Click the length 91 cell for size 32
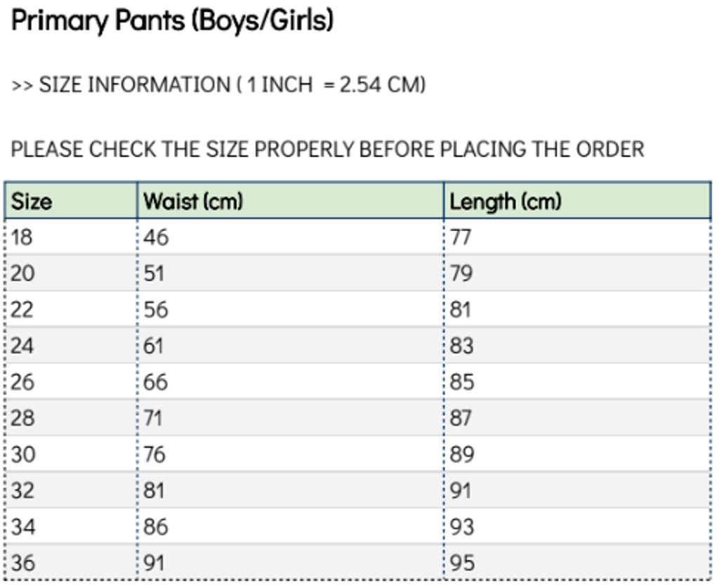 (461, 490)
